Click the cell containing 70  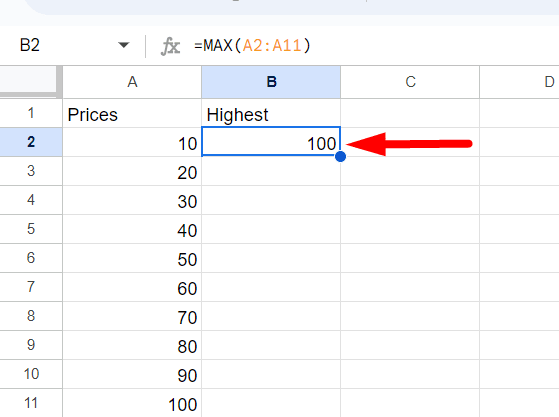[x=132, y=316]
